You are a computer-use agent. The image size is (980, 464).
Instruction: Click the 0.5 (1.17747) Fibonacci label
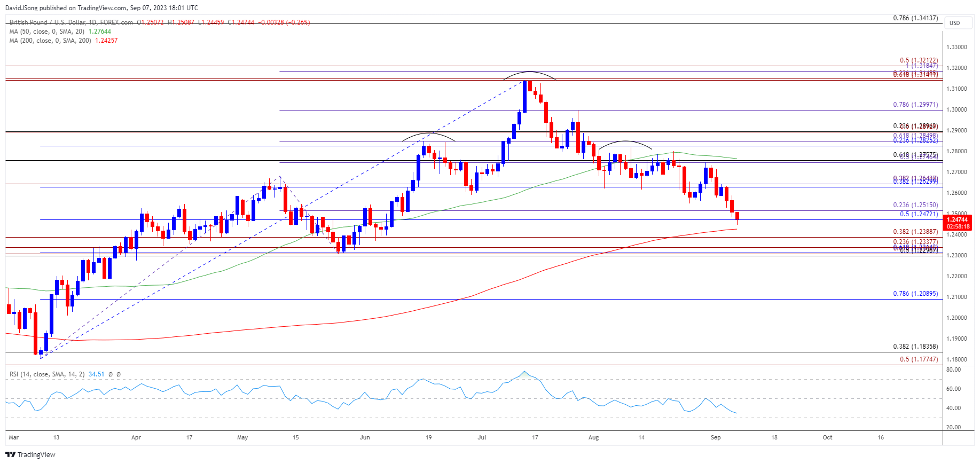[919, 359]
